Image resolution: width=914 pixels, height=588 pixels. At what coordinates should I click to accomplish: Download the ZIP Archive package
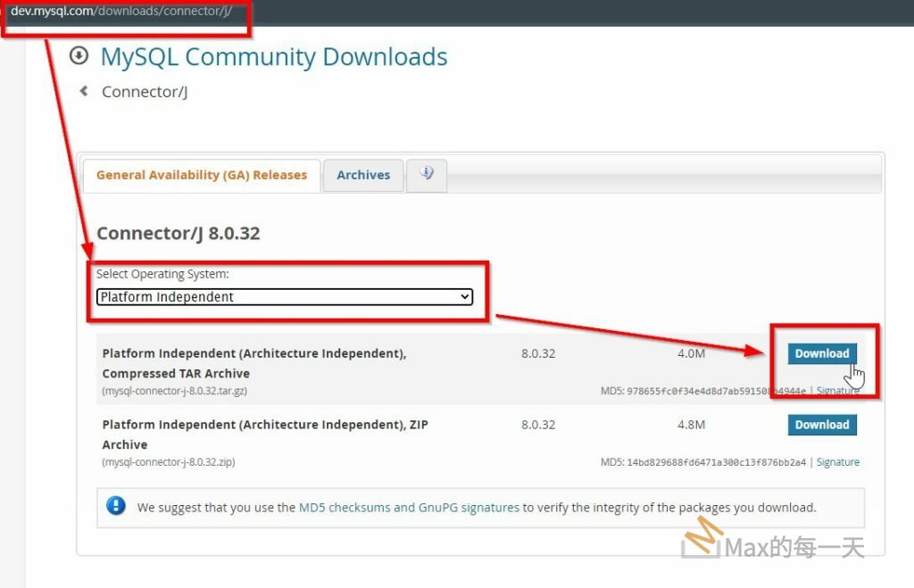click(821, 425)
